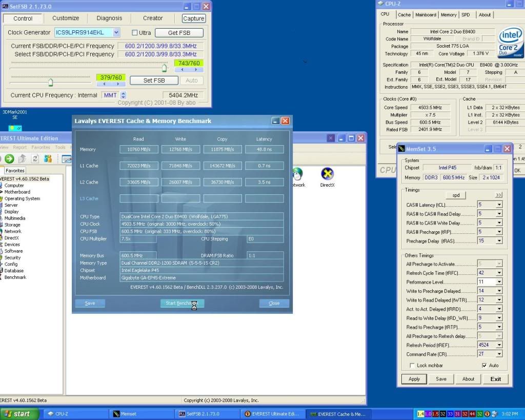Click the red 44 tray sensor icon
Viewport: 525px width, 420px height.
472,414
